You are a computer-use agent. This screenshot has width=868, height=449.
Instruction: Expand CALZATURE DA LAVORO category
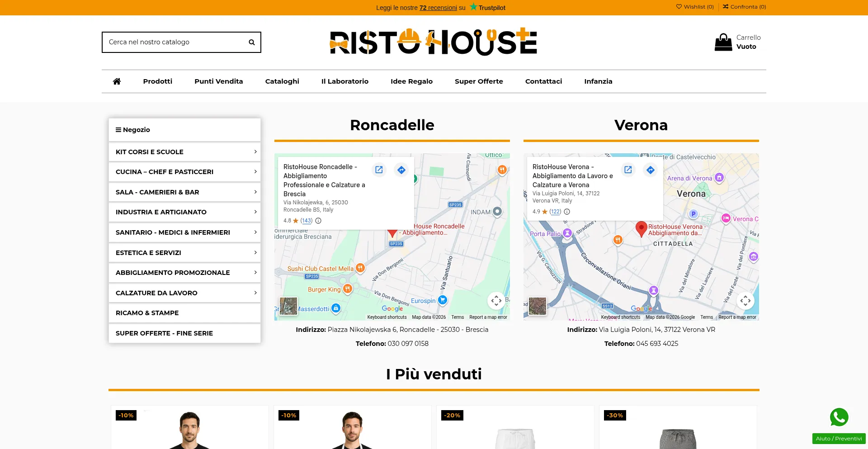tap(184, 293)
